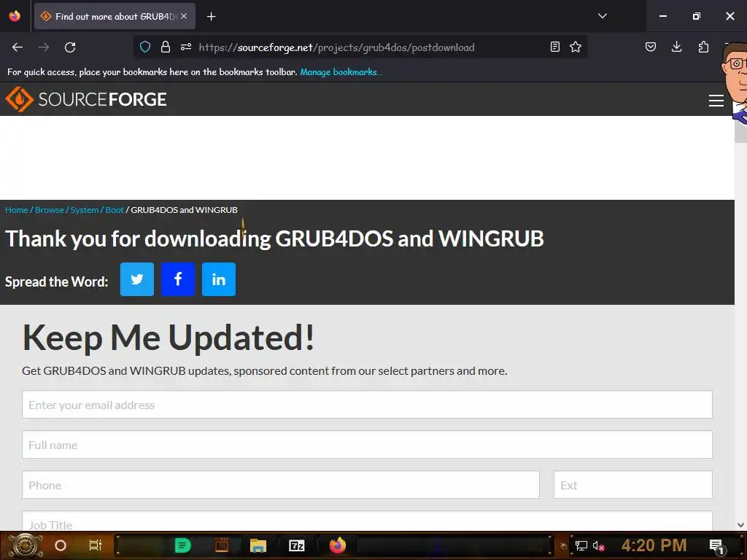
Task: Open File Explorer from taskbar
Action: 258,545
